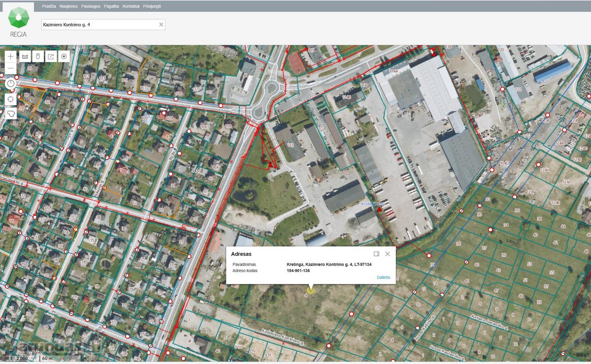Zoom out of the map with minus button

pyautogui.click(x=11, y=69)
